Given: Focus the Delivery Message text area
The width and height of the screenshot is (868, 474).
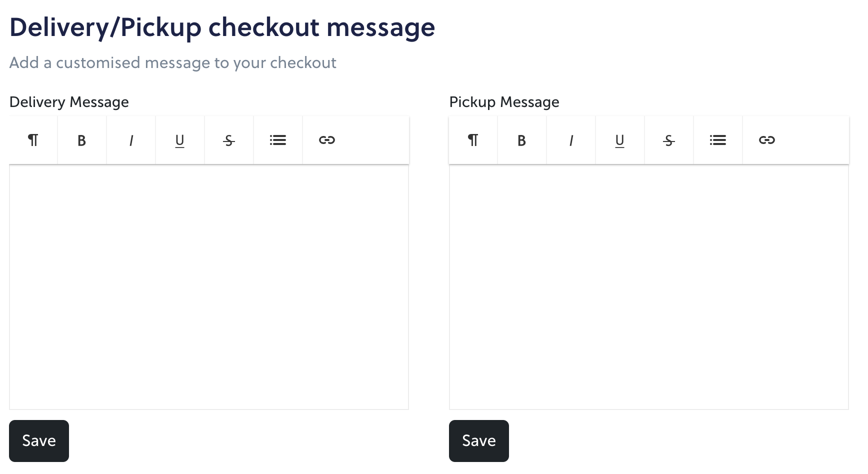Looking at the screenshot, I should (209, 287).
